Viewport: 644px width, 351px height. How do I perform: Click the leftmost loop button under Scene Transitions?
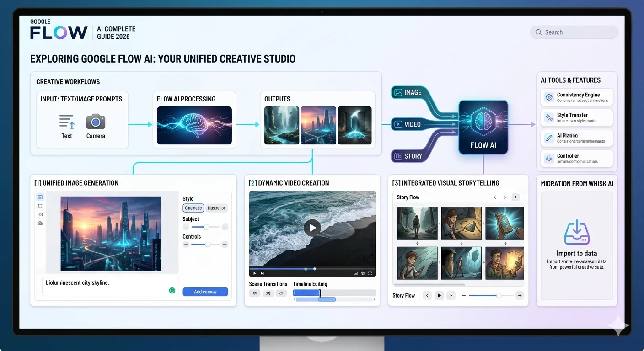coord(254,293)
